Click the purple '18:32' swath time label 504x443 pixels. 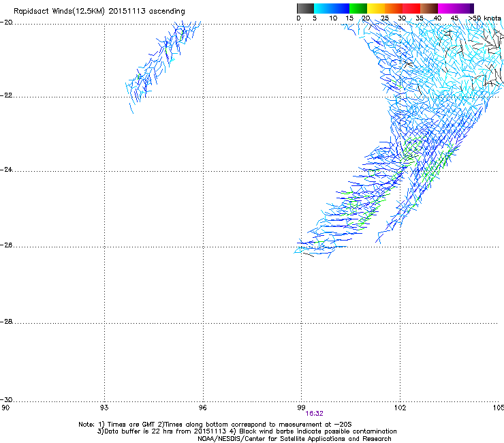[314, 414]
